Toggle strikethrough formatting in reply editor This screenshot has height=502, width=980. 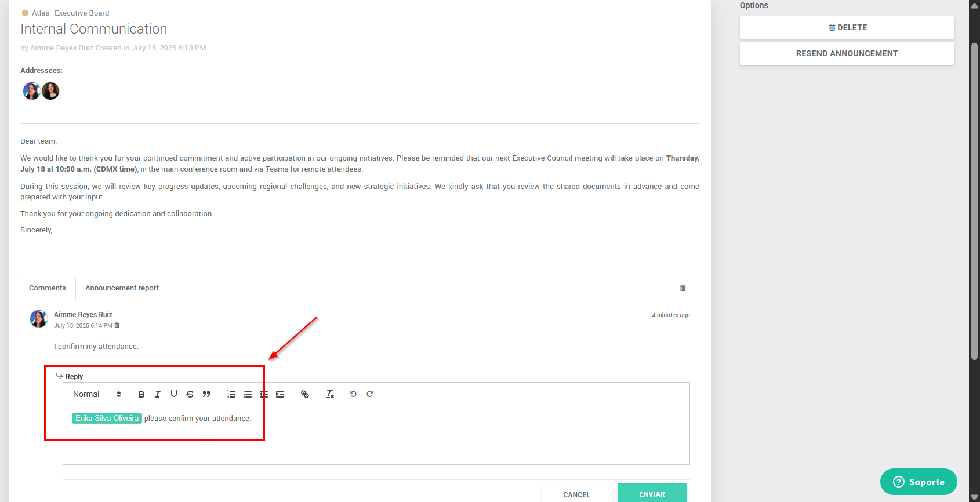coord(190,394)
